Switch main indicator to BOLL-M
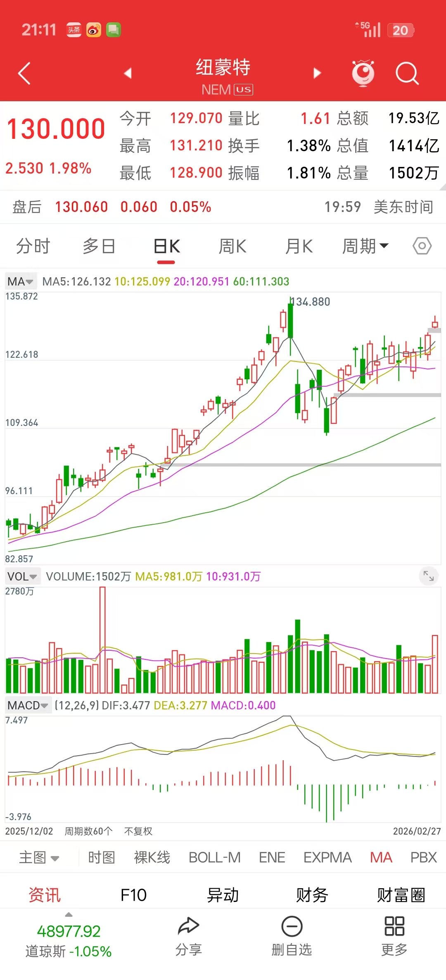The image size is (446, 980). (x=214, y=858)
